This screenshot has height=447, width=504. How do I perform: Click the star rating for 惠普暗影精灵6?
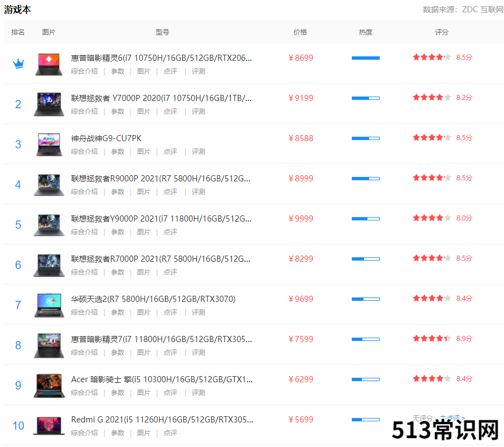[432, 57]
